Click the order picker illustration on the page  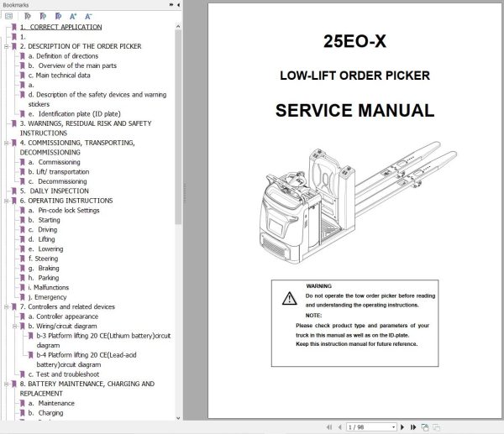pos(358,203)
